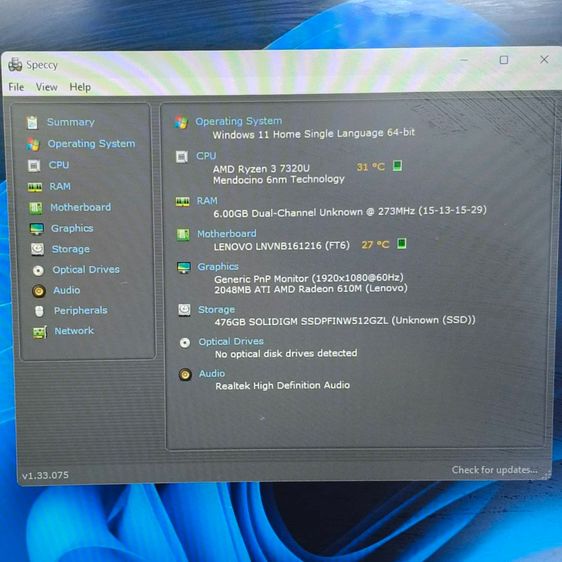Select Peripherals in the sidebar list
This screenshot has height=562, width=562.
(x=81, y=310)
